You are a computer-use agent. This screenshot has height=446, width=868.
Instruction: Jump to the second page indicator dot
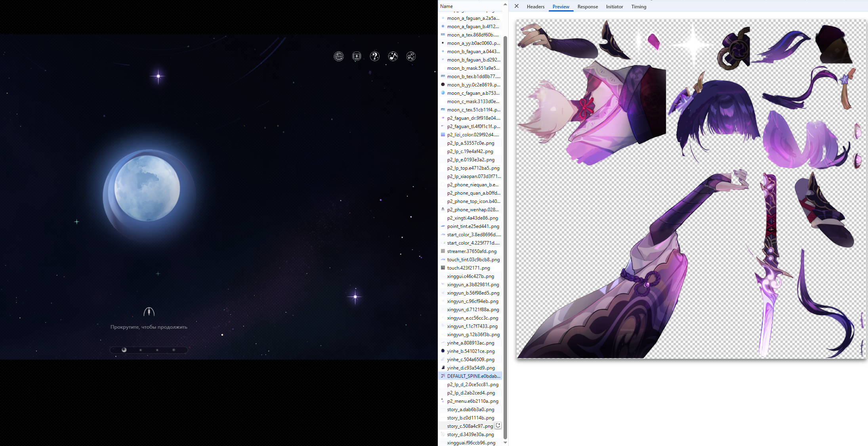click(141, 350)
